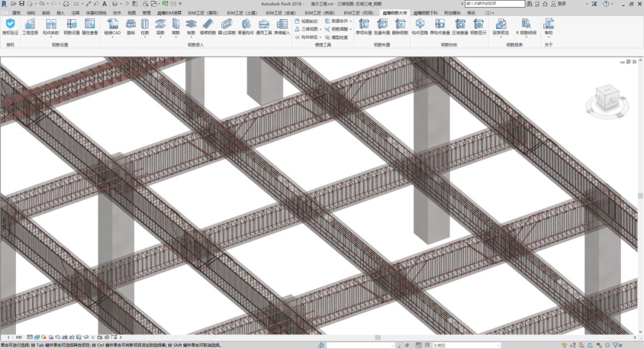Image resolution: width=644 pixels, height=349 pixels.
Task: Open the 结构 ribbon tab
Action: (31, 13)
